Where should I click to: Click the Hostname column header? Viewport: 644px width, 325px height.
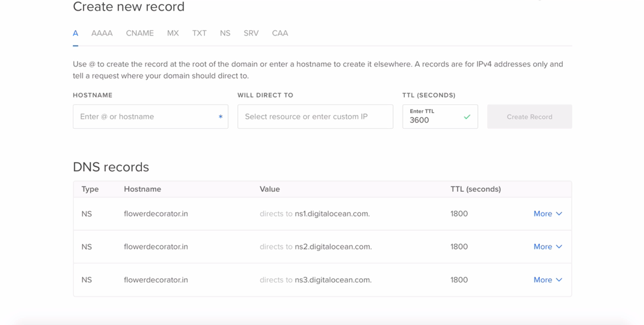143,189
